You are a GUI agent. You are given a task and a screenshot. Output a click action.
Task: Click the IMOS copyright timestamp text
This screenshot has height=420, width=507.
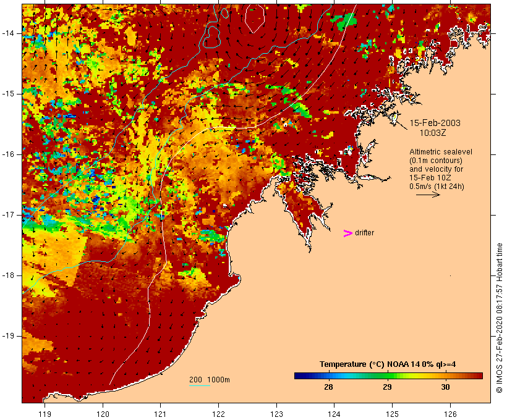pos(499,318)
